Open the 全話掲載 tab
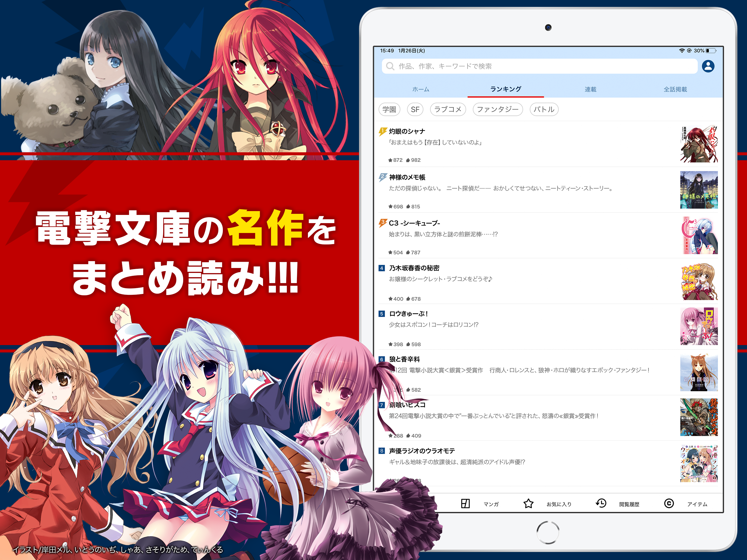747x560 pixels. click(675, 89)
